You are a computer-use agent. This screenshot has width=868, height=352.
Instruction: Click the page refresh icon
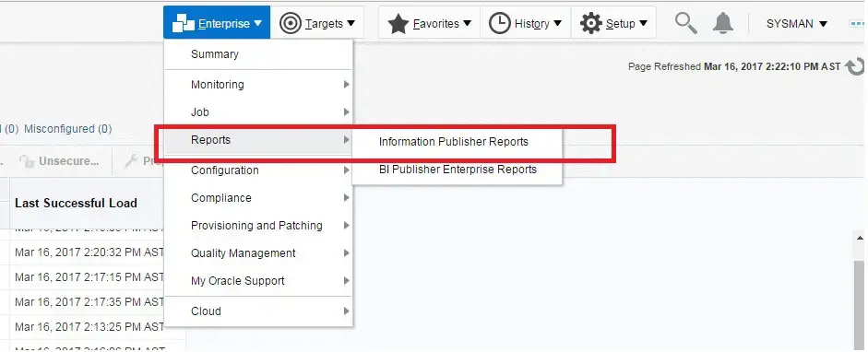855,67
